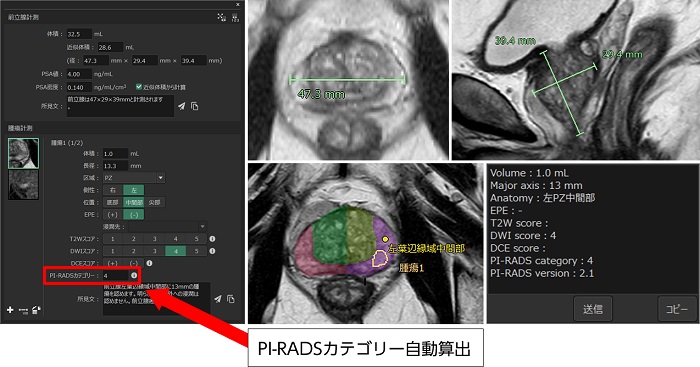The height and width of the screenshot is (367, 700).
Task: Select 中間部 position
Action: (134, 202)
